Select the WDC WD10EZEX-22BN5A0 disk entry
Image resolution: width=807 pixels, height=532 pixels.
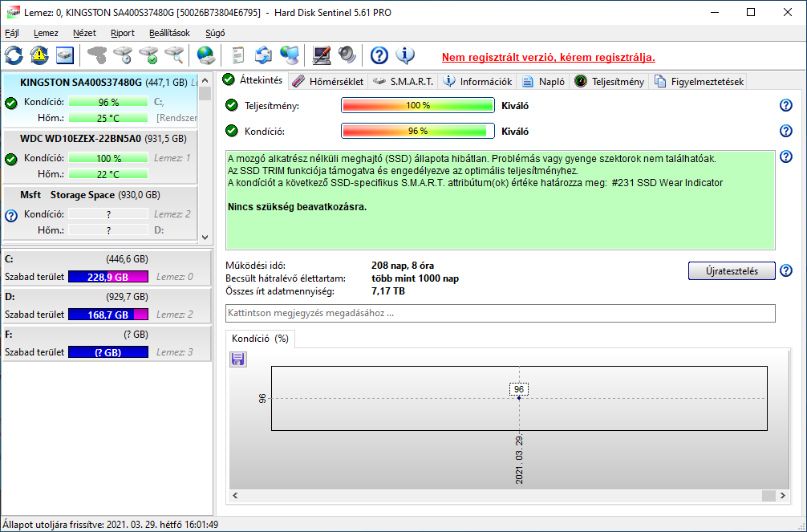100,156
